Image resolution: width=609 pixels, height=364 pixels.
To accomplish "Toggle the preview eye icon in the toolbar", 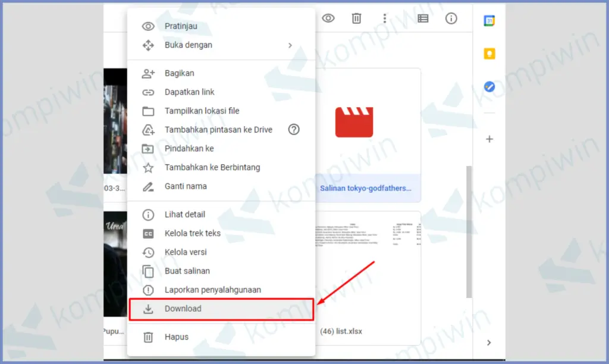I will (x=328, y=18).
